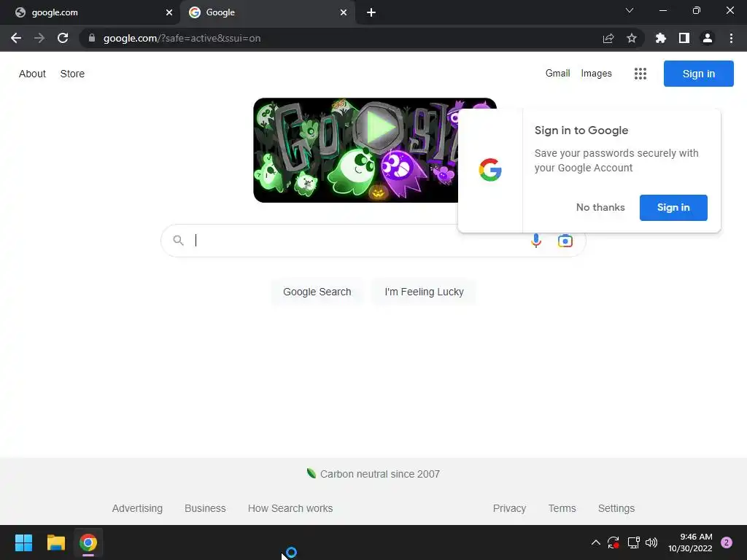Dismiss the popup with No thanks
747x560 pixels.
click(600, 208)
